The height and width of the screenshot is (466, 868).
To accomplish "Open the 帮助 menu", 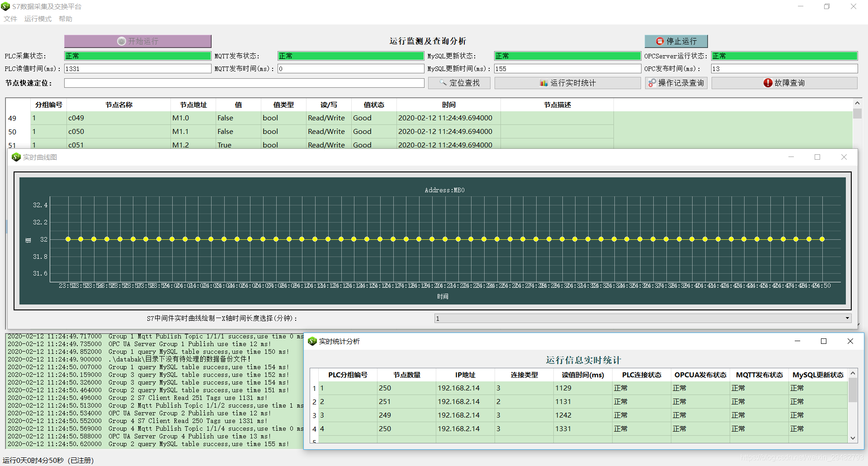I will coord(65,19).
